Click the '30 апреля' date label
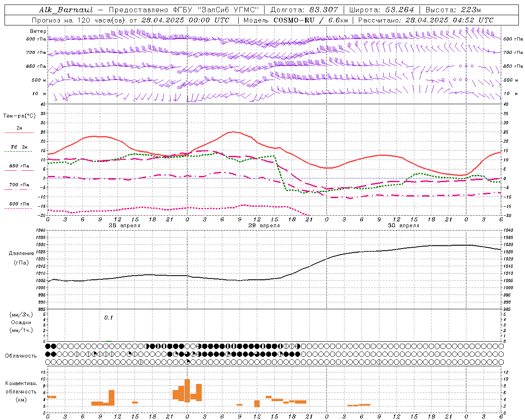The image size is (525, 420). [x=403, y=226]
